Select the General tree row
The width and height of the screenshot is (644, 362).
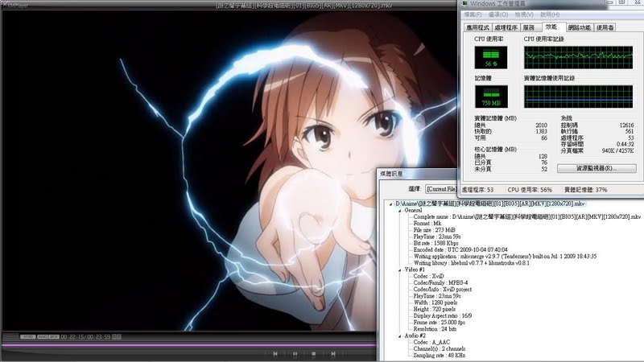413,210
